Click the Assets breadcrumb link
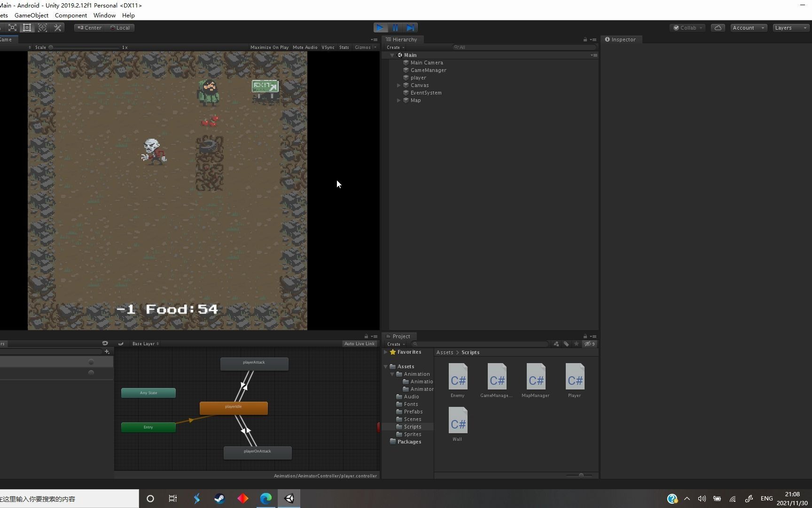Screen dimensions: 812x508 pyautogui.click(x=445, y=352)
